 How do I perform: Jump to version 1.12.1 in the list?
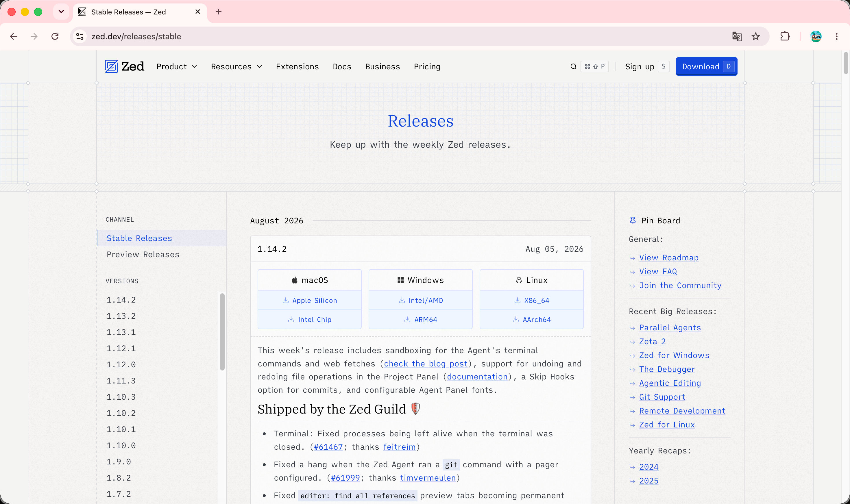coord(121,349)
